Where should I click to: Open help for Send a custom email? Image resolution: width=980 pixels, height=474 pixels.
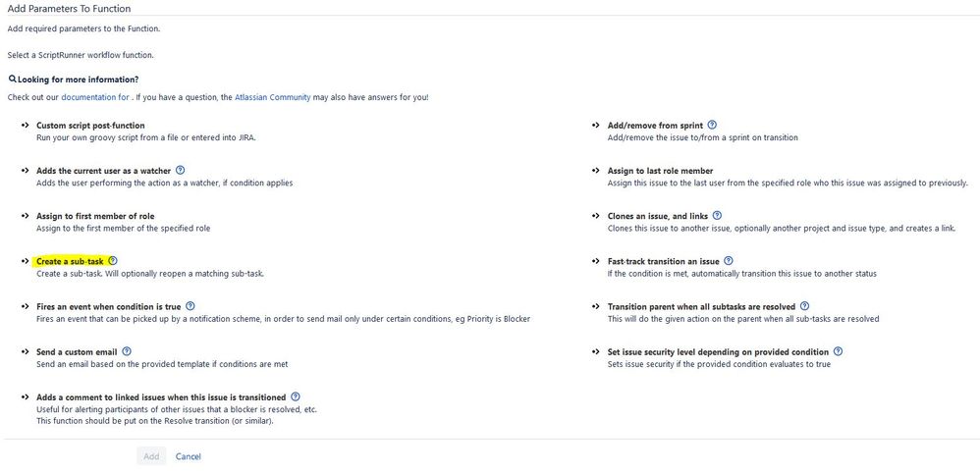[127, 351]
